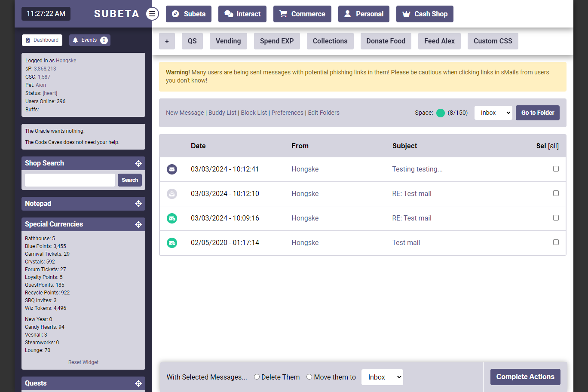Click the Events bell icon

[x=76, y=40]
